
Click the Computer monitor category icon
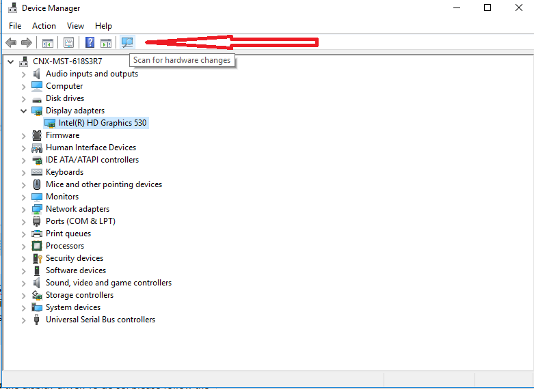[37, 86]
